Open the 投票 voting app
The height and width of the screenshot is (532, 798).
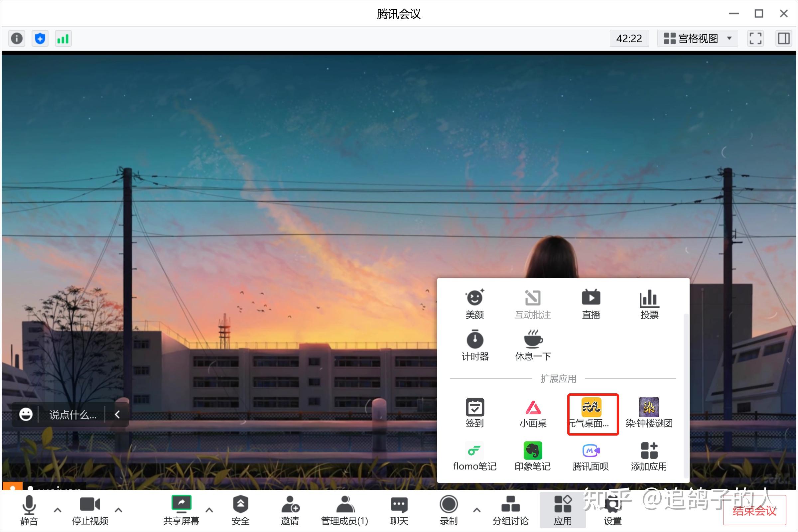pyautogui.click(x=649, y=304)
